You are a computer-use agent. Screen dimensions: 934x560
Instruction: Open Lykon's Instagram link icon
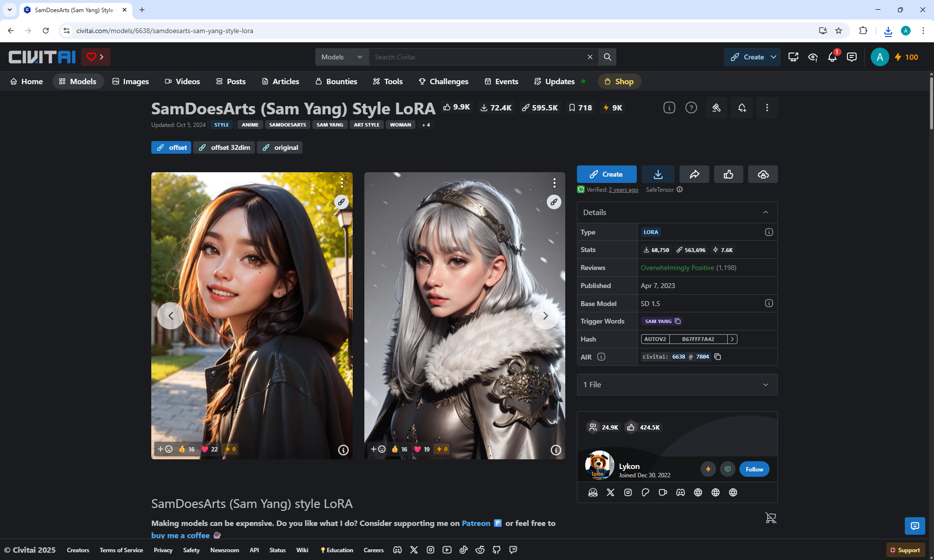click(x=628, y=492)
